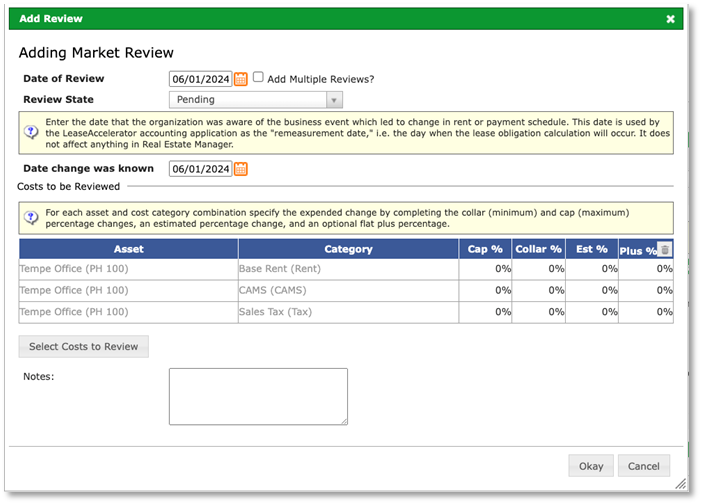Click the Category column header
This screenshot has width=701, height=504.
coord(348,249)
